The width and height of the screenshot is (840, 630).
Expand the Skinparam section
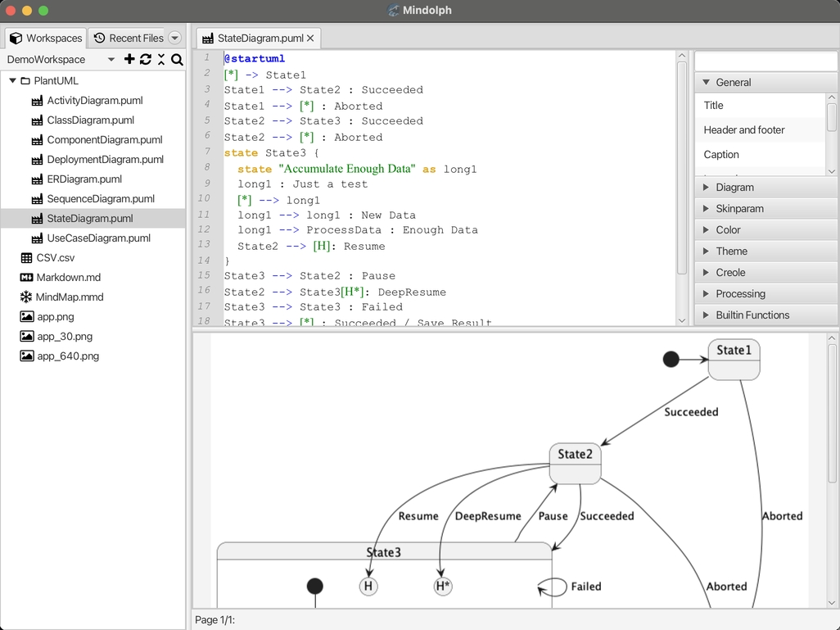(x=706, y=209)
